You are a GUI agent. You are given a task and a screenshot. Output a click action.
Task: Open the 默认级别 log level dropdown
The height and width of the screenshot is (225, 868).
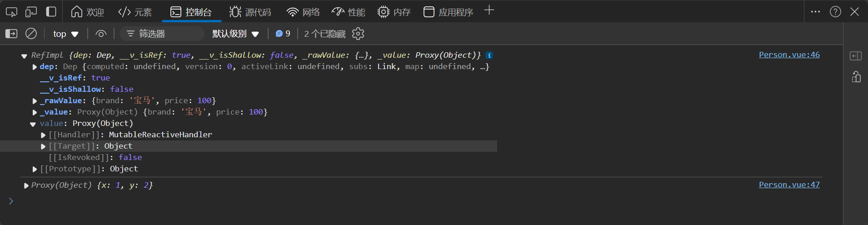pyautogui.click(x=235, y=34)
